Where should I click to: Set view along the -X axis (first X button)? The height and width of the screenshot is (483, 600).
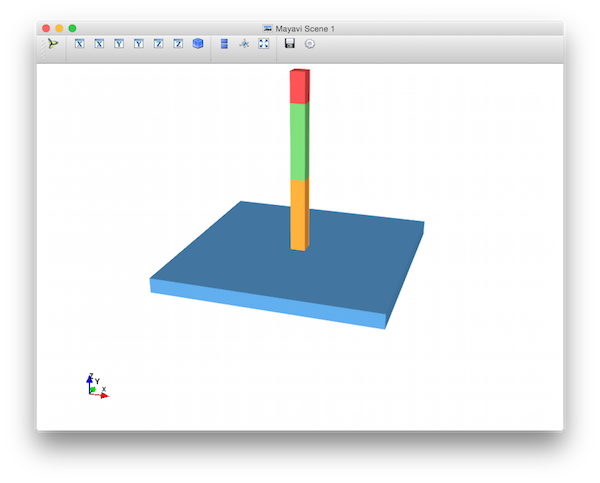(x=80, y=44)
